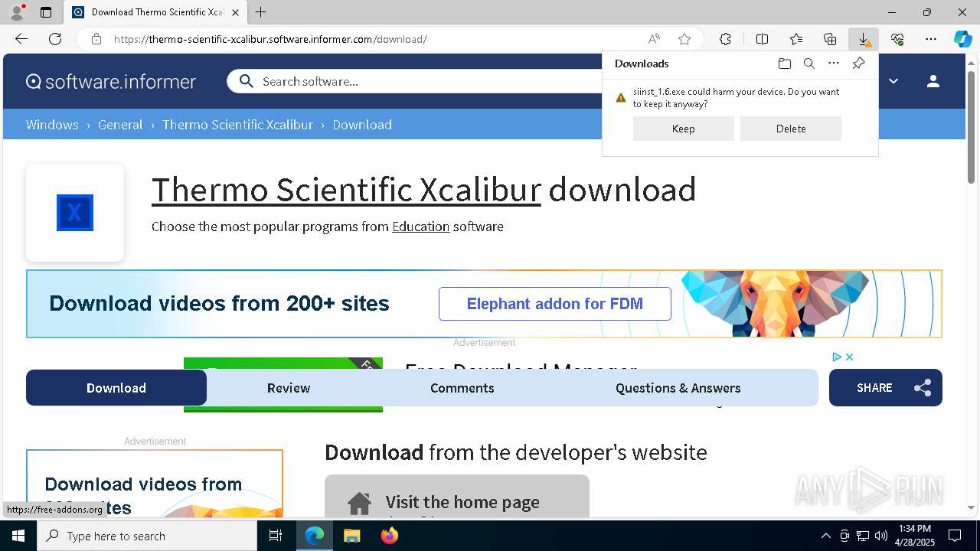Open the Download breadcrumb link
The height and width of the screenshot is (551, 980).
click(x=362, y=125)
